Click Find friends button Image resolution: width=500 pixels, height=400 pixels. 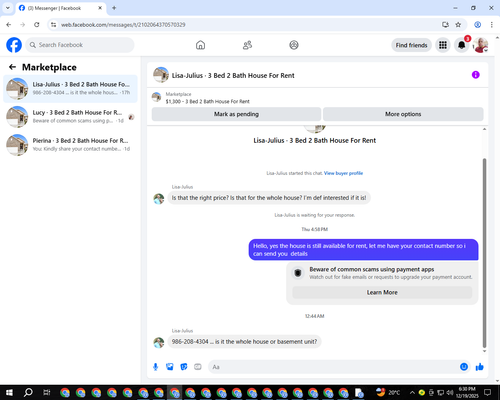[411, 45]
